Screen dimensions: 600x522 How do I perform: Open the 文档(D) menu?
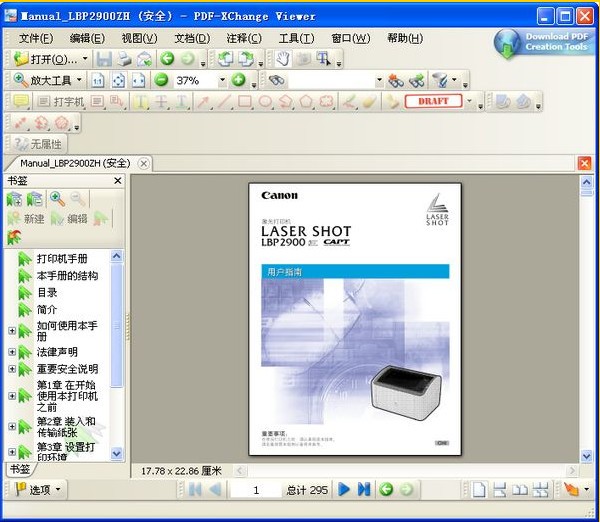(x=192, y=38)
